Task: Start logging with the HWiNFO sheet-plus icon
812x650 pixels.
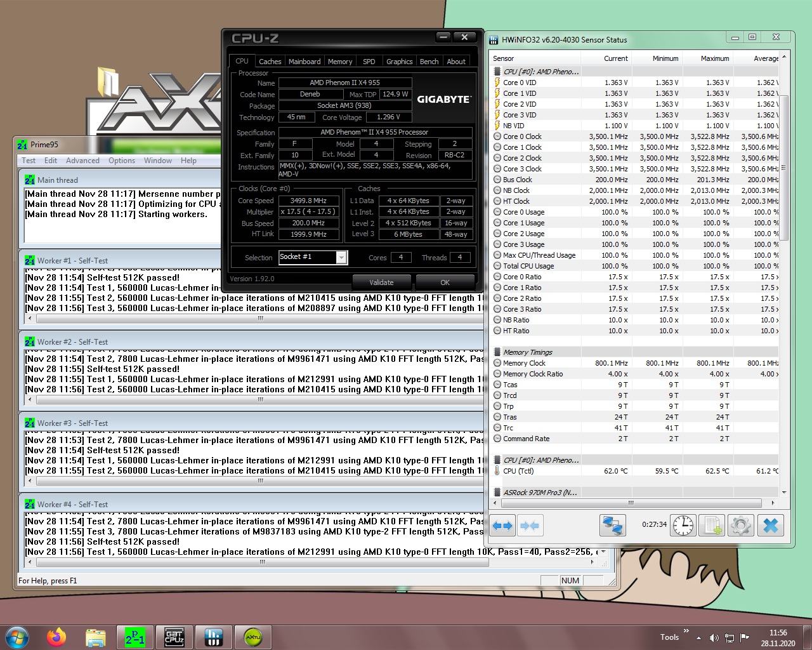Action: click(712, 526)
